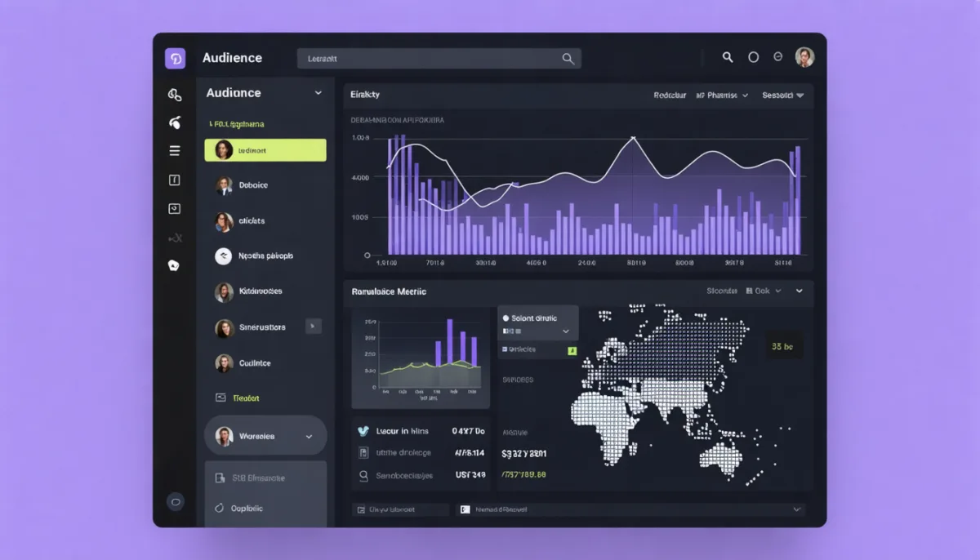
Task: Click the bottom-left footer field with icon
Action: point(401,509)
